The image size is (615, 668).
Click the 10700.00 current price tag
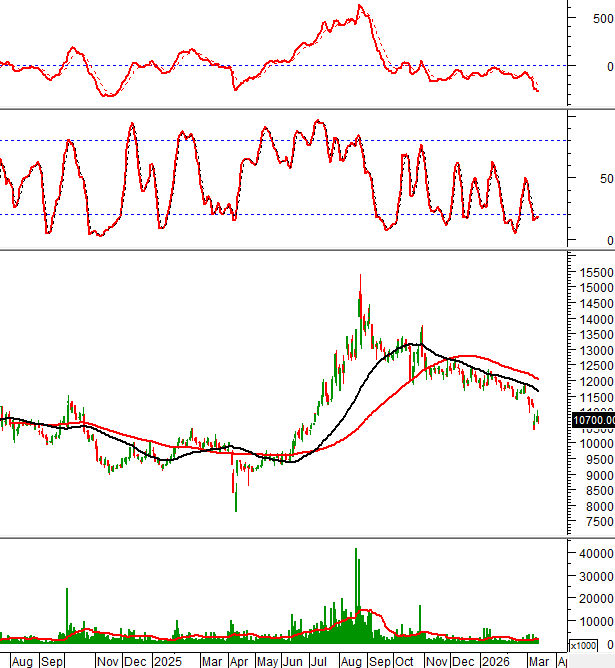tap(591, 421)
